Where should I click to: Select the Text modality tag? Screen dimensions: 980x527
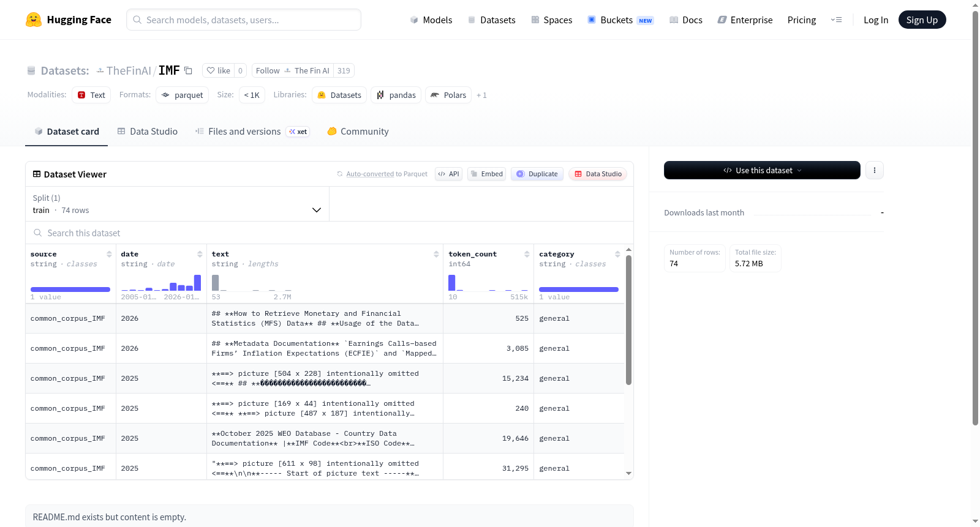91,95
